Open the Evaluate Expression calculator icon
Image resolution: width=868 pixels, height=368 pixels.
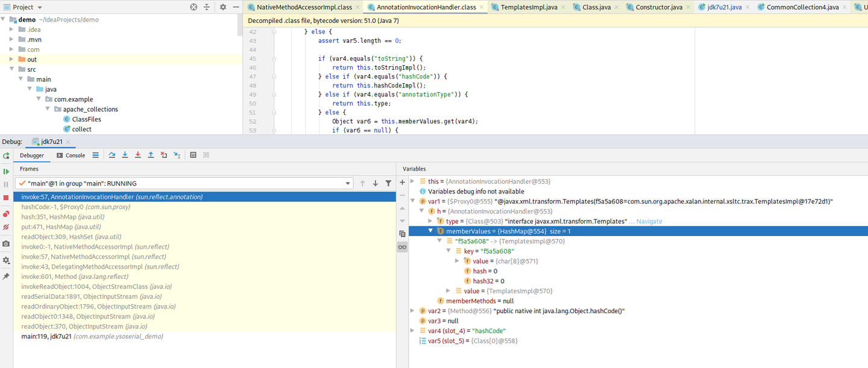193,155
